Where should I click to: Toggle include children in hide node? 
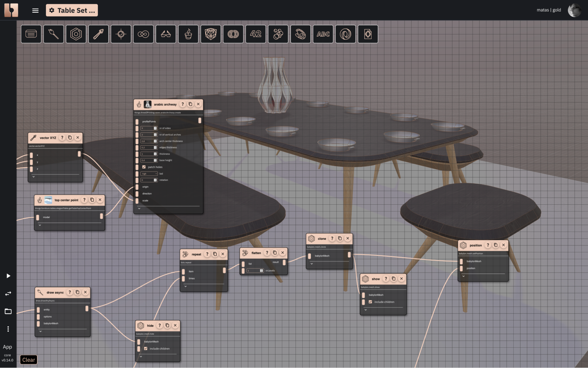point(146,349)
